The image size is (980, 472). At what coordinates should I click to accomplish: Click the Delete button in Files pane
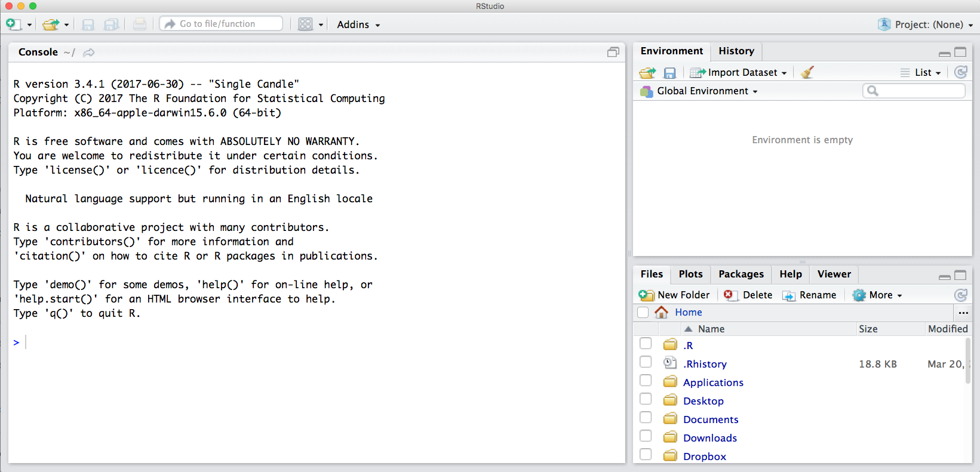[748, 295]
